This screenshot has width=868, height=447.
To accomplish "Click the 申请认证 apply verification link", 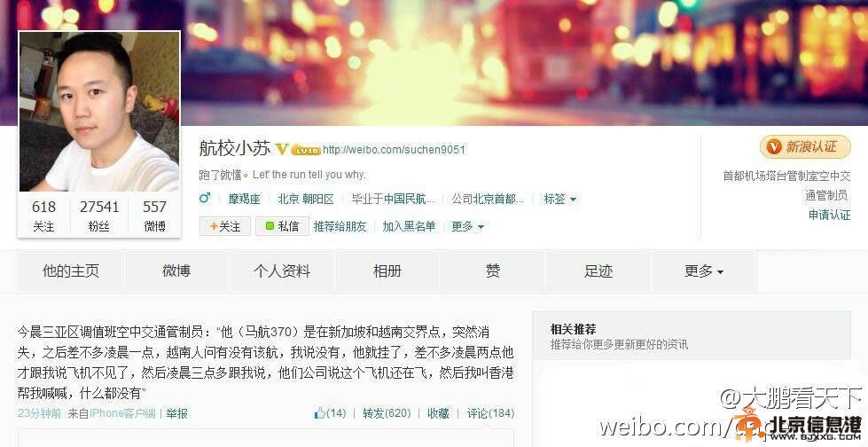I will pos(829,215).
